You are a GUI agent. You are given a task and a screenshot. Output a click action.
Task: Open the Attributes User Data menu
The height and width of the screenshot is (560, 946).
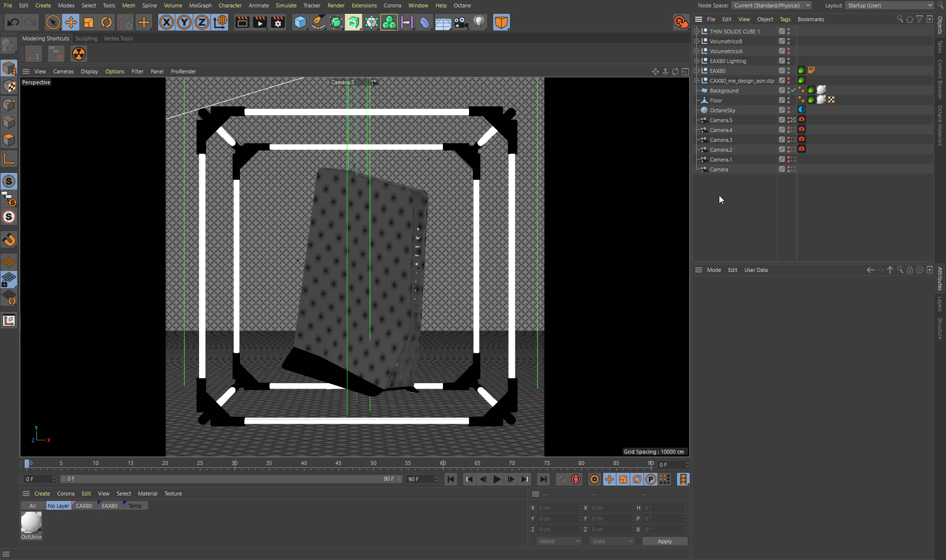[x=756, y=270]
